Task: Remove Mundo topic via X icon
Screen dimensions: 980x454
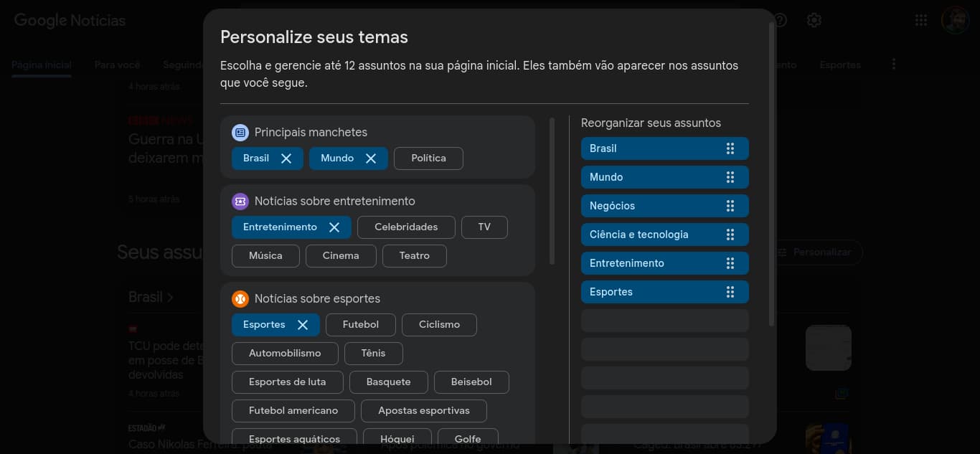Action: (371, 159)
